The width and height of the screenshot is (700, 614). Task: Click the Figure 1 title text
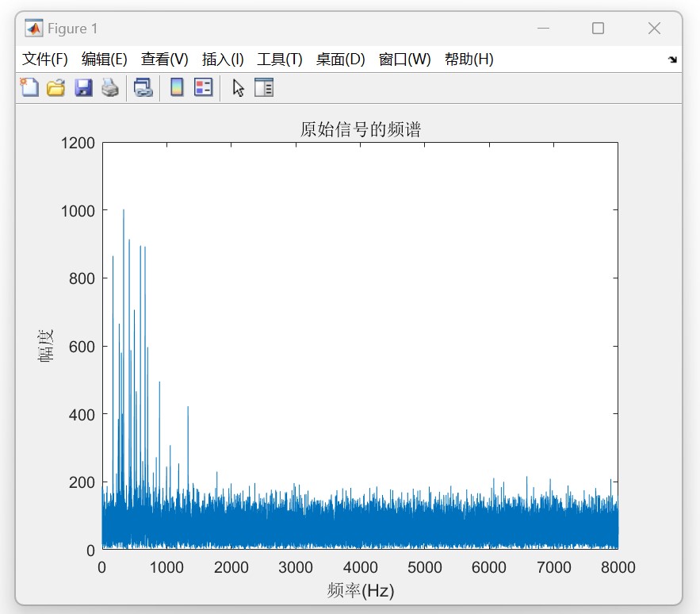72,29
